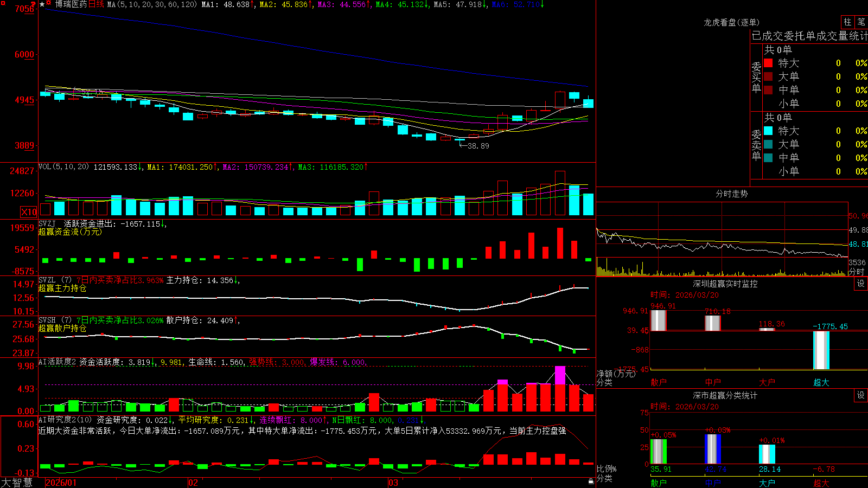Click 中户 category in 超赢实时监控 chart
The height and width of the screenshot is (488, 868).
pyautogui.click(x=713, y=382)
